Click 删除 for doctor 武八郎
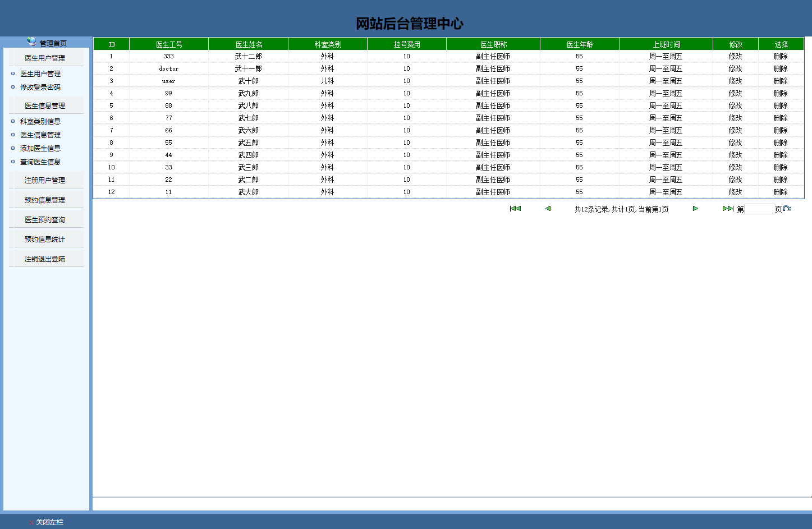The image size is (812, 529). coord(781,105)
